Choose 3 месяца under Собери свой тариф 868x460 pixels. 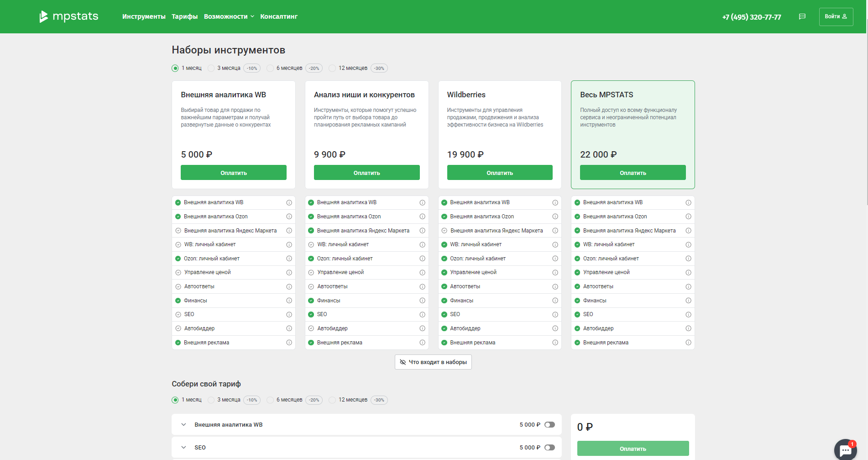click(211, 400)
